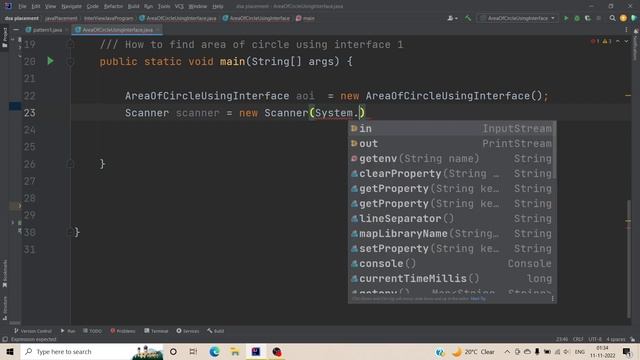Choose console() completion suggestion
This screenshot has width=640, height=360.
point(451,264)
